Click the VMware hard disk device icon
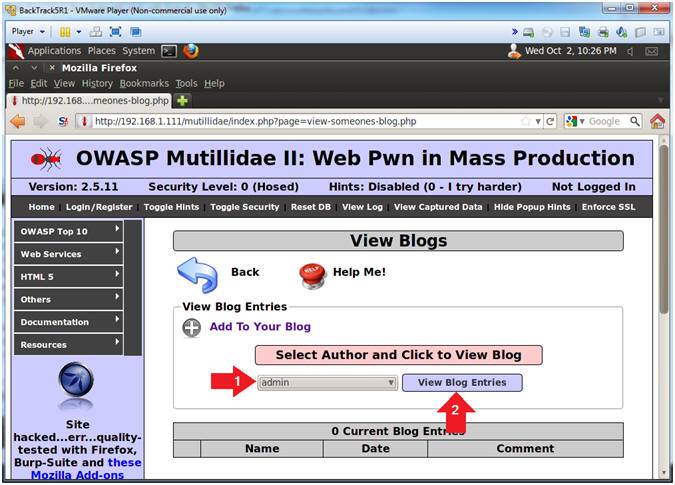The width and height of the screenshot is (675, 485). click(x=529, y=32)
